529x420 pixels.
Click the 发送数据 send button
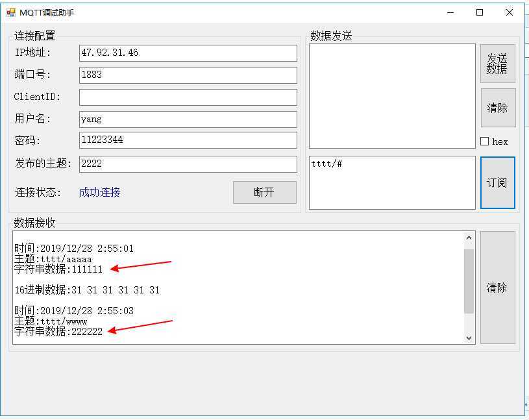click(498, 64)
